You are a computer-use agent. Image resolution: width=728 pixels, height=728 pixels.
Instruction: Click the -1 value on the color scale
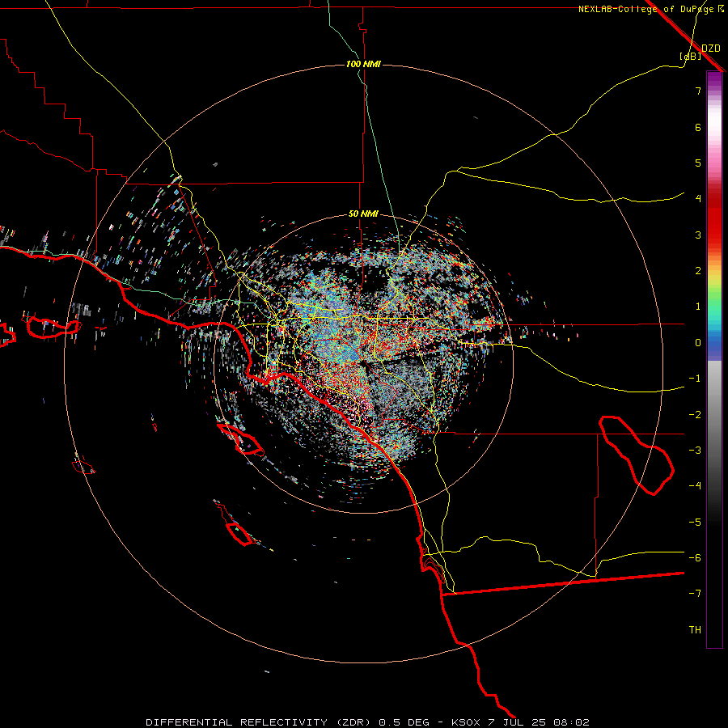pyautogui.click(x=695, y=379)
